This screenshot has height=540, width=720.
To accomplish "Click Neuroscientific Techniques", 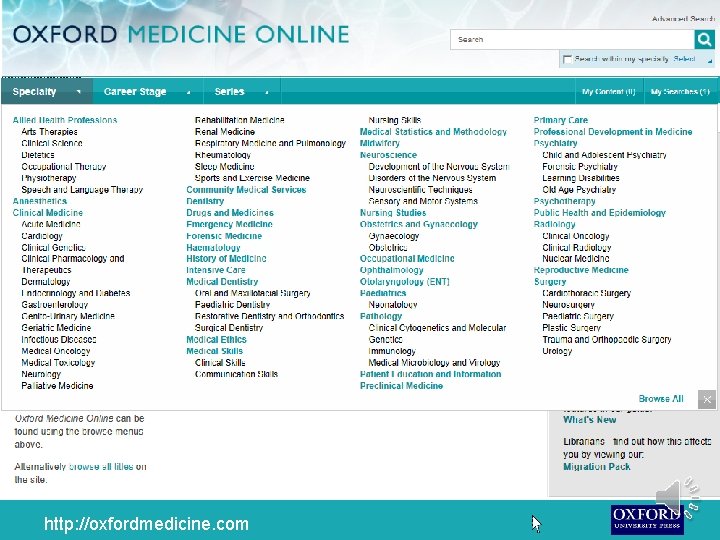I will coord(420,190).
